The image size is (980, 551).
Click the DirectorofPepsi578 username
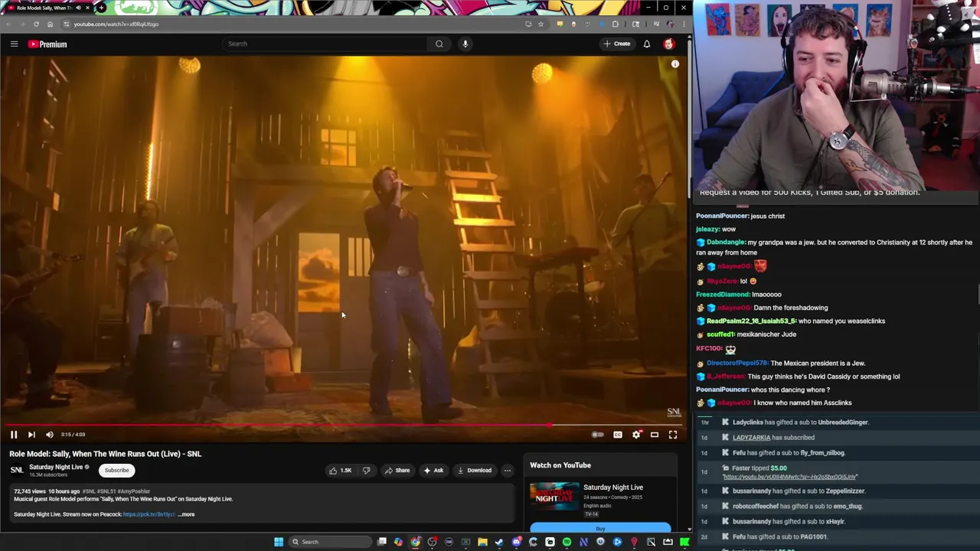[x=737, y=364]
